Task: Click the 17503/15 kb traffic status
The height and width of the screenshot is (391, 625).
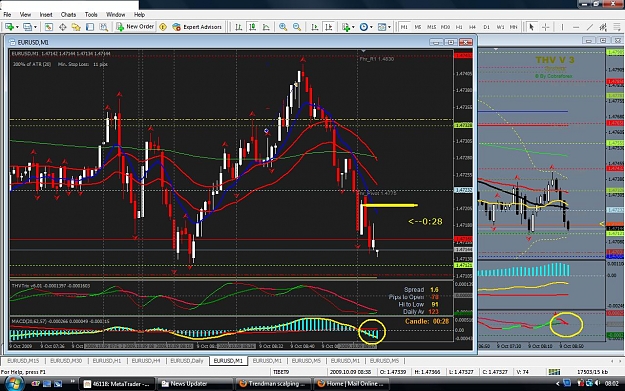Action: pyautogui.click(x=593, y=371)
